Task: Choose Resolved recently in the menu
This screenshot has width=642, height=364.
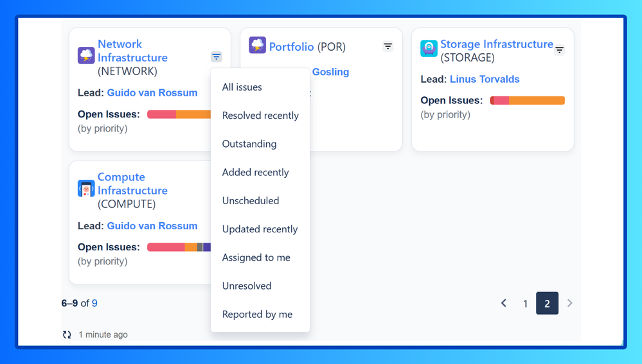Action: pyautogui.click(x=260, y=116)
